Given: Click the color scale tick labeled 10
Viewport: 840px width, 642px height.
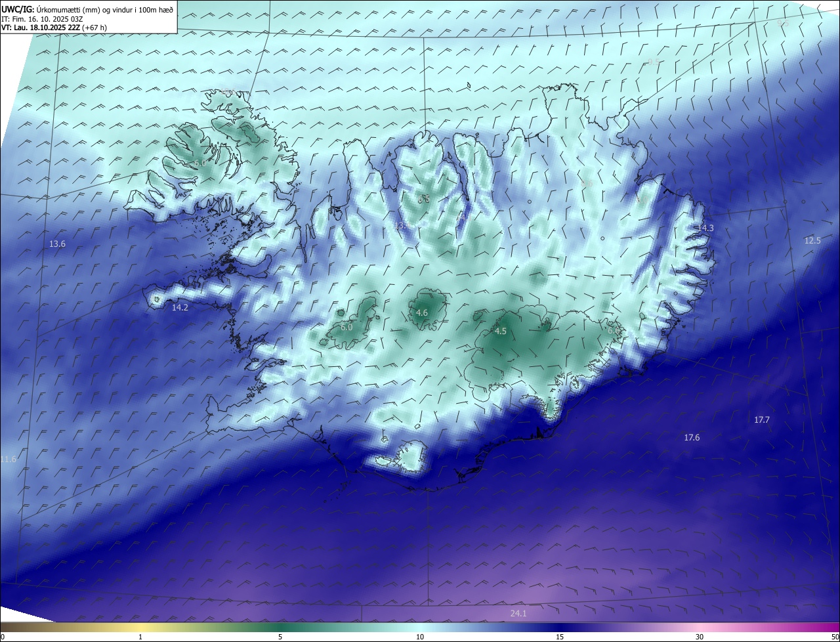Looking at the screenshot, I should coord(420,637).
